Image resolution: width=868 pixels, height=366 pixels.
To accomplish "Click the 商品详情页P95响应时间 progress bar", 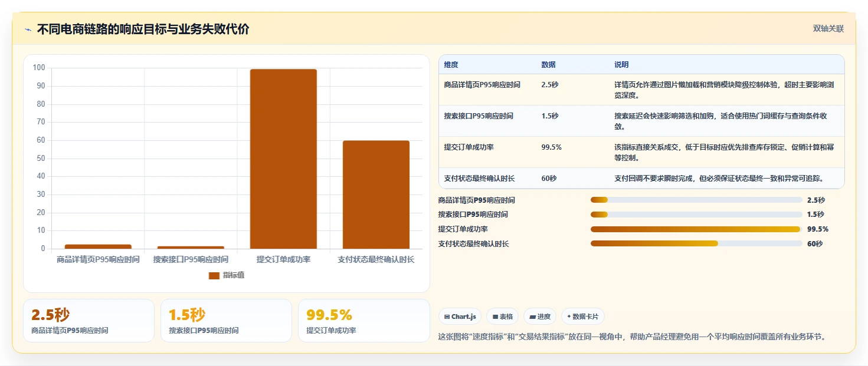I will (x=696, y=200).
